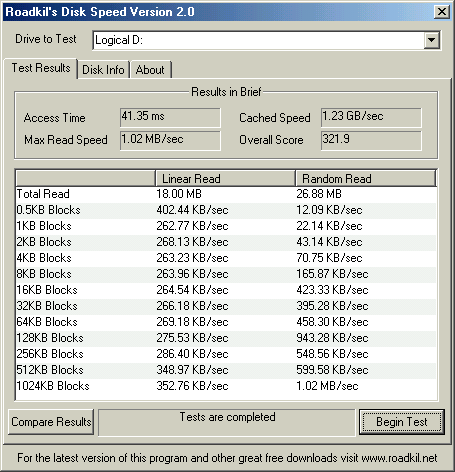Viewport: 455px width, 472px height.
Task: Select the 4KB Blocks row
Action: tap(226, 258)
